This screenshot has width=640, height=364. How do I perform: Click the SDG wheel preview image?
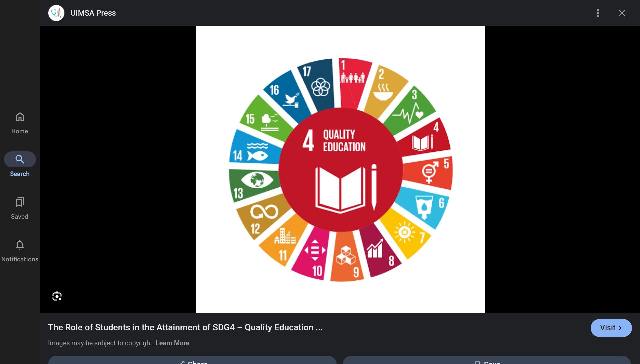tap(340, 169)
